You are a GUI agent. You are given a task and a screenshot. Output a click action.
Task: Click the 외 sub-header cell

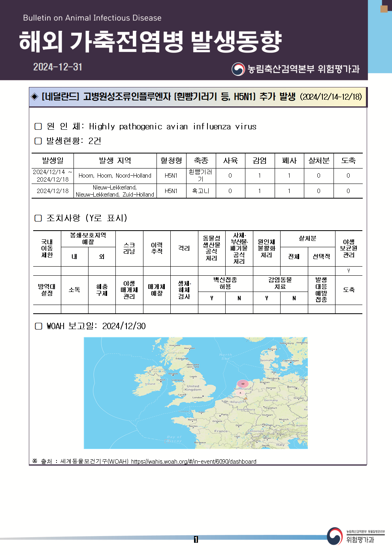pyautogui.click(x=102, y=257)
